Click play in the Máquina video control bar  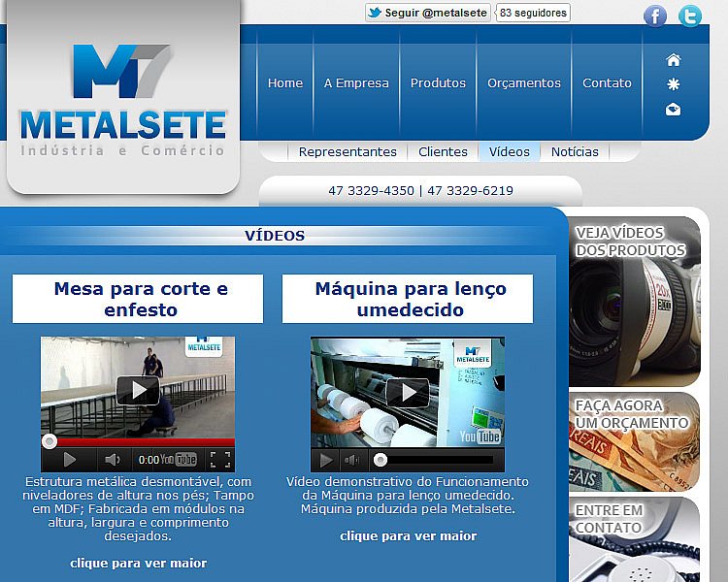tap(326, 461)
